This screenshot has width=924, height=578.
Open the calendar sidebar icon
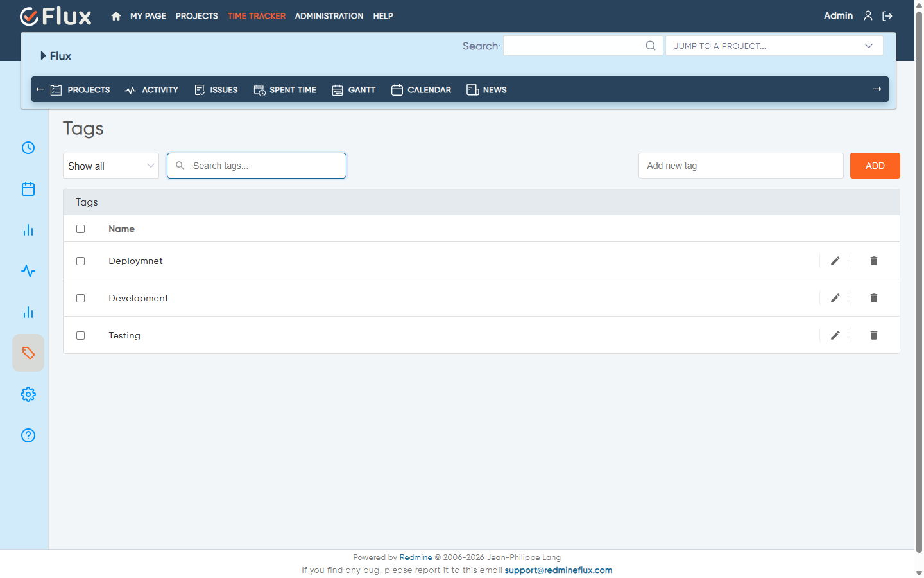(x=28, y=189)
